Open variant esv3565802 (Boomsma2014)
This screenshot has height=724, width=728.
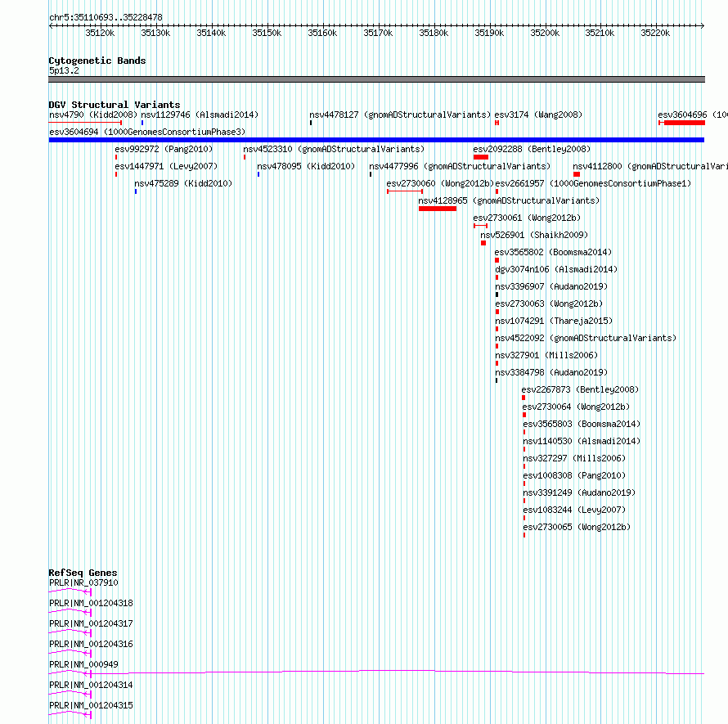(x=553, y=252)
